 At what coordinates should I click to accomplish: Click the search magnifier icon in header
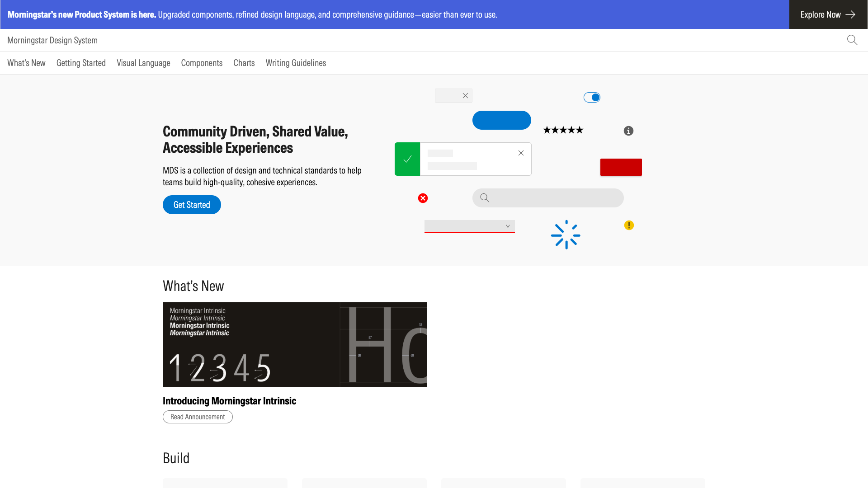click(852, 40)
